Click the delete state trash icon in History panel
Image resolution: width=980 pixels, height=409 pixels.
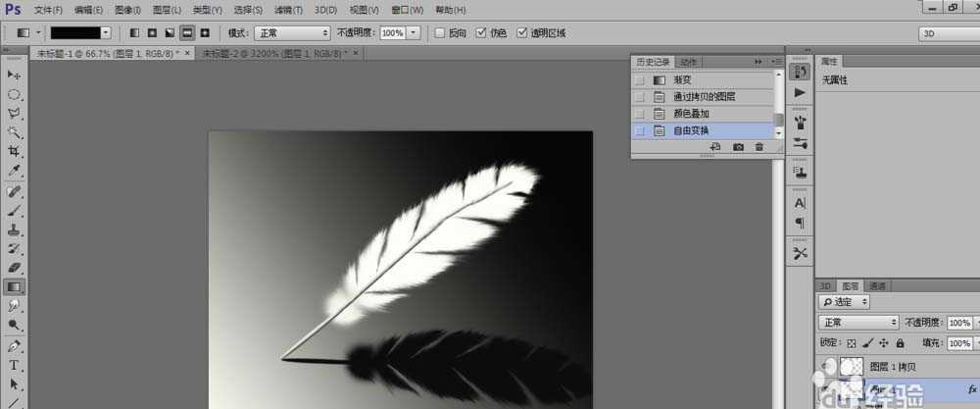pos(759,146)
